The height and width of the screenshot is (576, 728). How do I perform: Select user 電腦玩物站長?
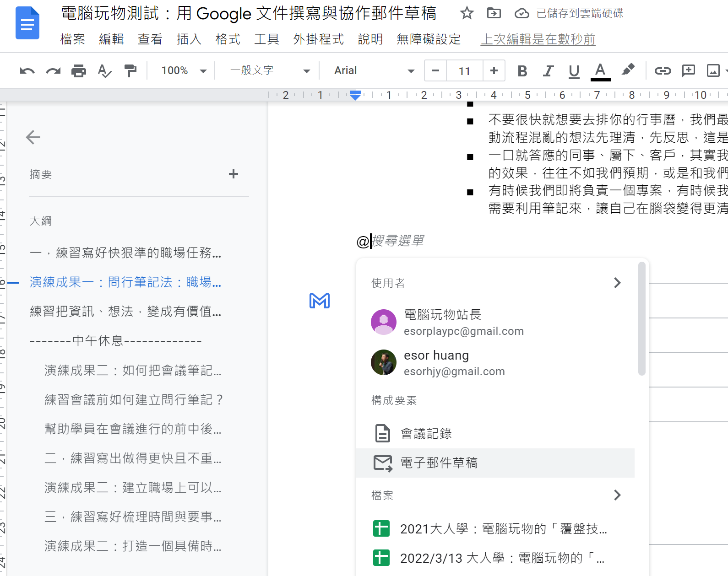point(496,322)
